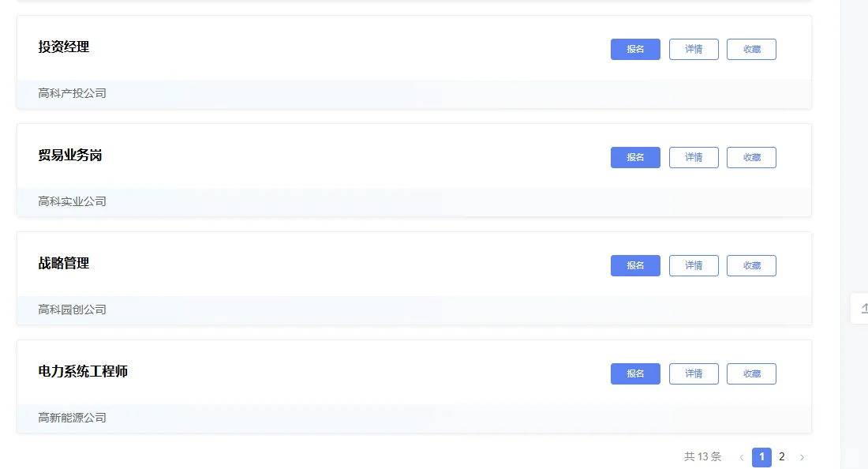Show 详情 for 战略管理 position
The width and height of the screenshot is (868, 469).
[694, 265]
